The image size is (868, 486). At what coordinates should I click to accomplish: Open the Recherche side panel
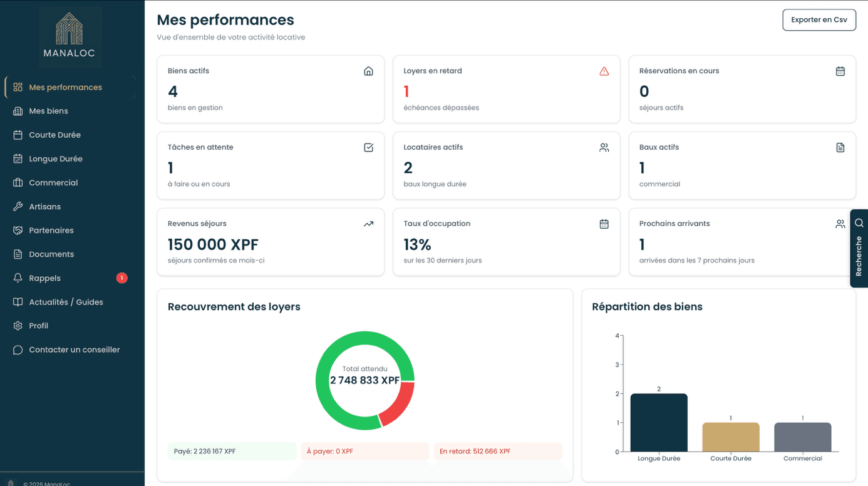point(859,248)
